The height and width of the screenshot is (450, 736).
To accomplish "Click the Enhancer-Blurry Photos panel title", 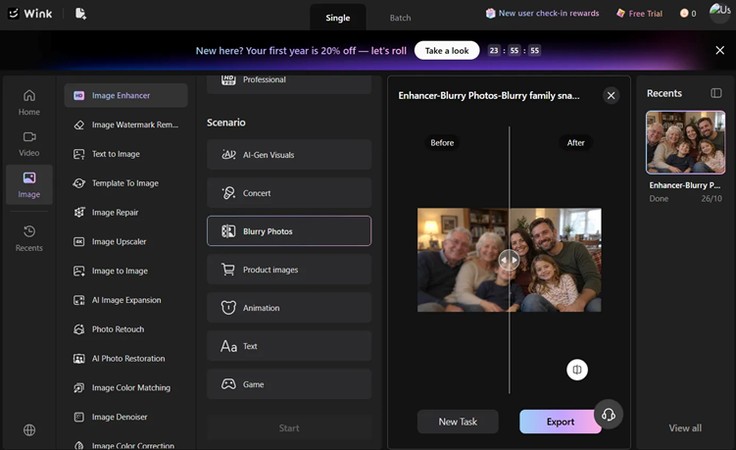I will pyautogui.click(x=489, y=96).
